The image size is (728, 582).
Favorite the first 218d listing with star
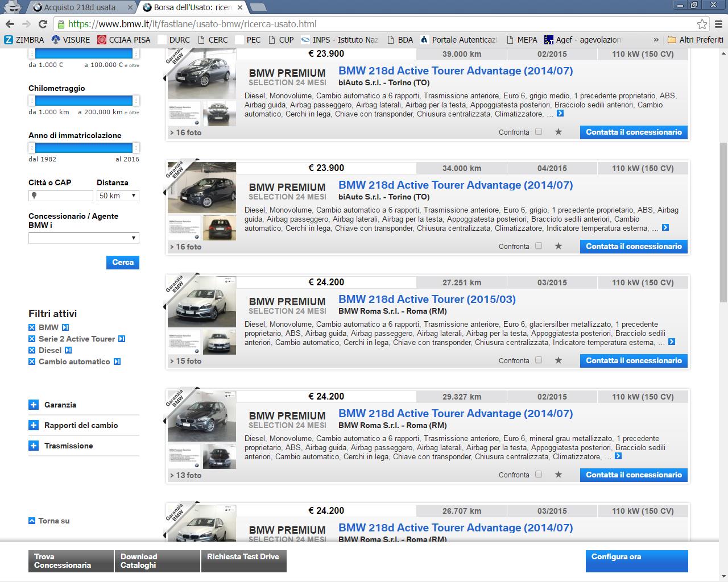coord(559,132)
